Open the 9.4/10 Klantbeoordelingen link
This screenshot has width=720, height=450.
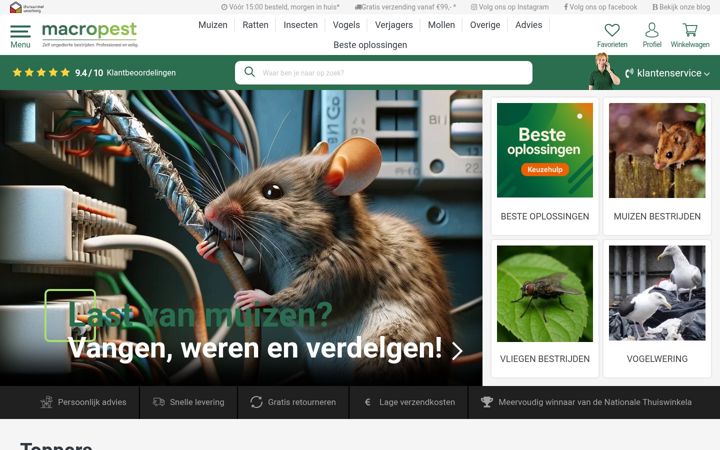click(x=125, y=73)
